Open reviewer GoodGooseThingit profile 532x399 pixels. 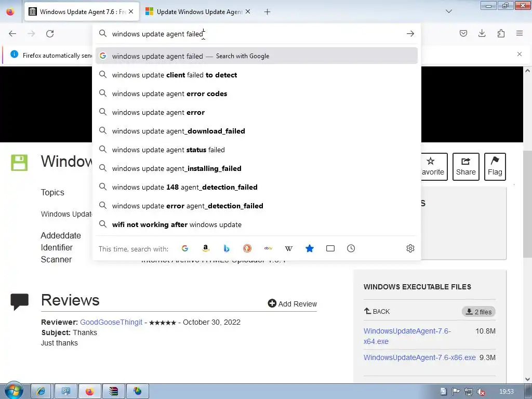pyautogui.click(x=111, y=322)
